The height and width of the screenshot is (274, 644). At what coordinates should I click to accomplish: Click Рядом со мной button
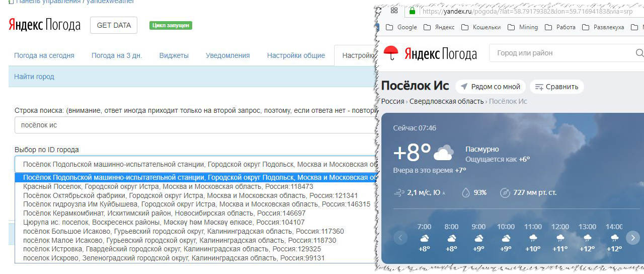pyautogui.click(x=491, y=87)
